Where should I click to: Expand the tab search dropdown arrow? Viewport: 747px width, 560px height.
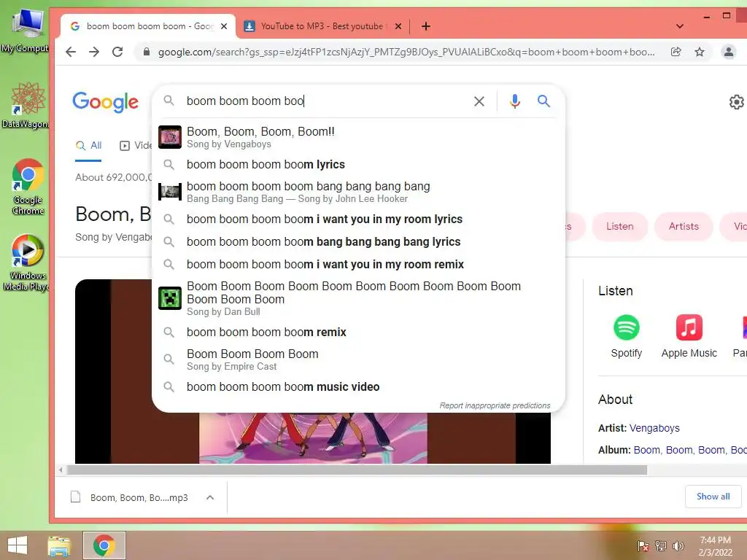click(680, 26)
